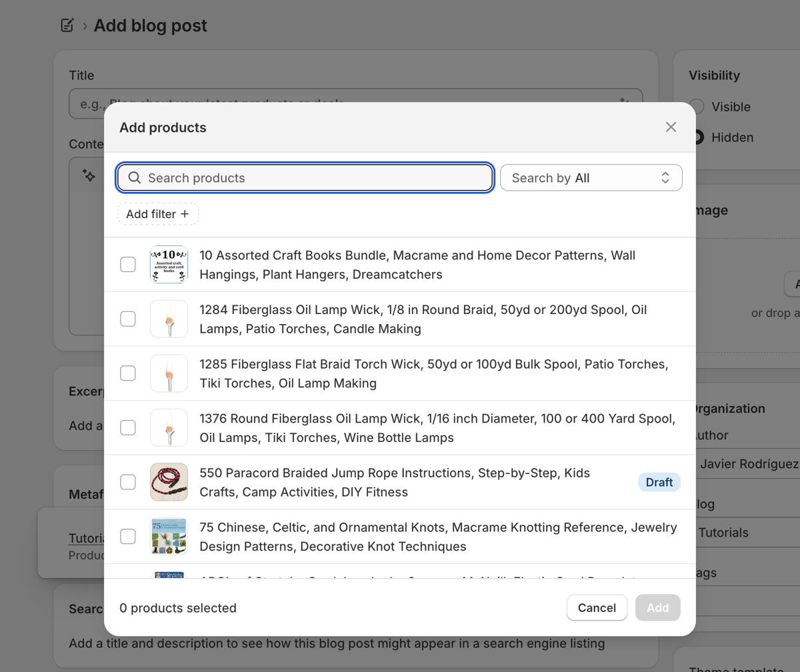Click the blog post edit icon in breadcrumb

(x=67, y=26)
